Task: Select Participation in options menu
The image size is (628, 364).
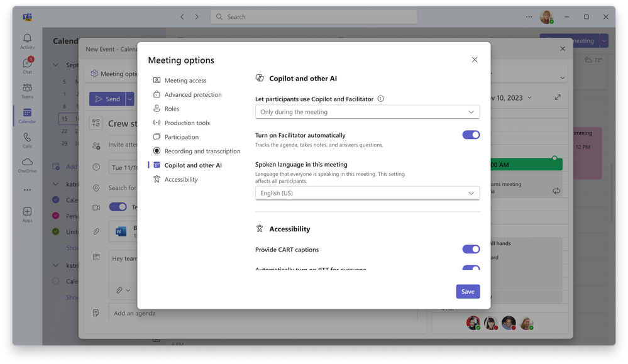Action: pos(182,137)
